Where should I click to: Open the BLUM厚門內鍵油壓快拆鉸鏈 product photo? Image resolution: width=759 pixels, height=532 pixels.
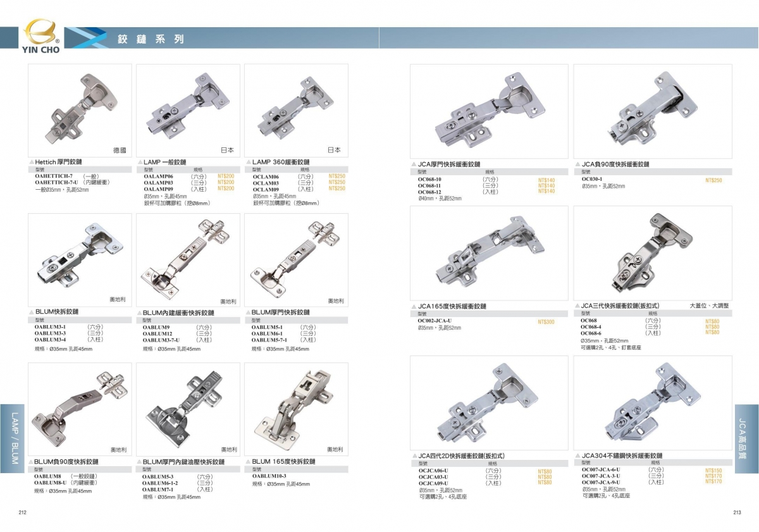point(188,409)
